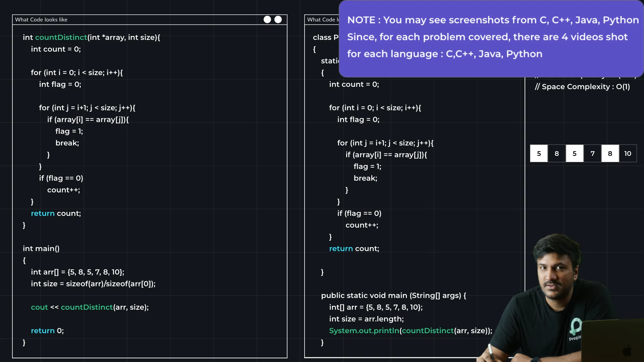This screenshot has width=644, height=362.
Task: Click the green countDistinct function name in the C++ definition
Action: pos(61,37)
